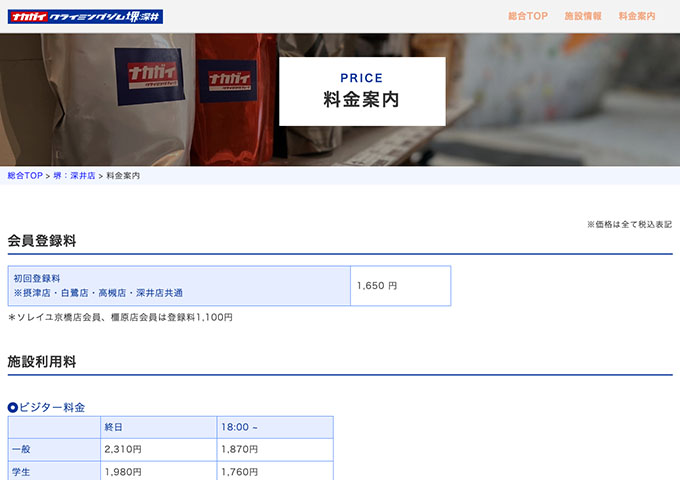Open 総合TOP in the top navigation
Viewport: 680px width, 480px height.
527,17
